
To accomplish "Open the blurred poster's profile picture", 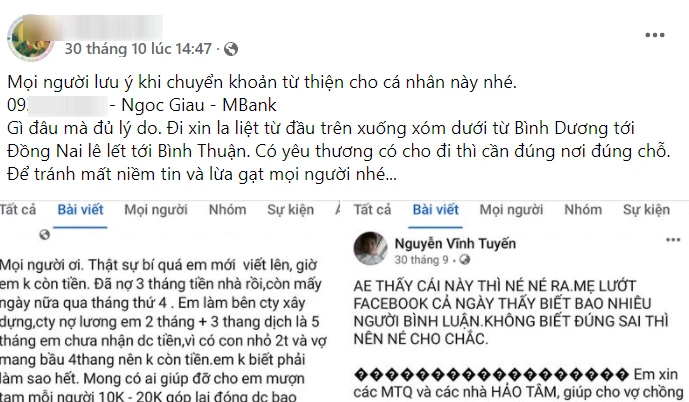I will point(30,40).
